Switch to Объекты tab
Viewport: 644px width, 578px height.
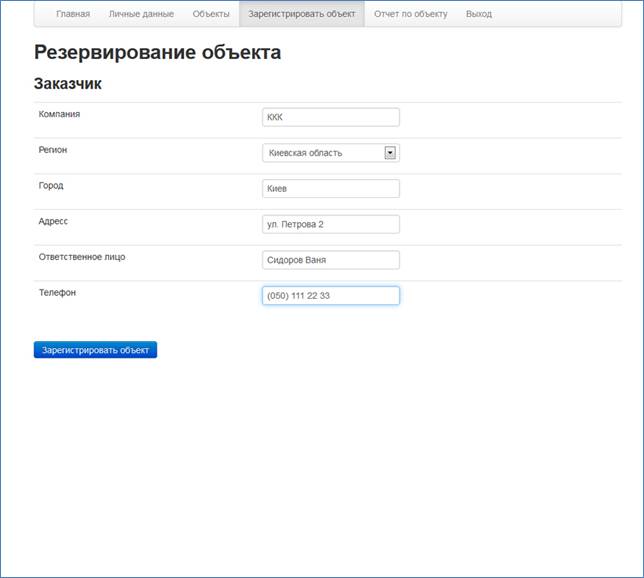pos(211,14)
